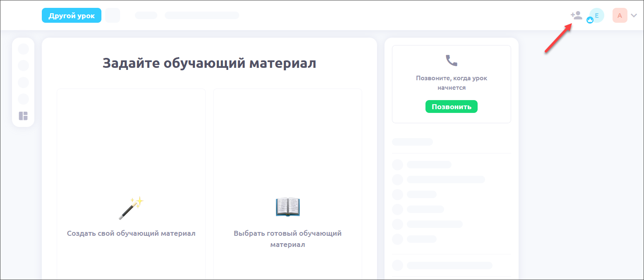Choose "Выбрать готовый обучающий материал" label
The width and height of the screenshot is (644, 280).
[x=287, y=239]
